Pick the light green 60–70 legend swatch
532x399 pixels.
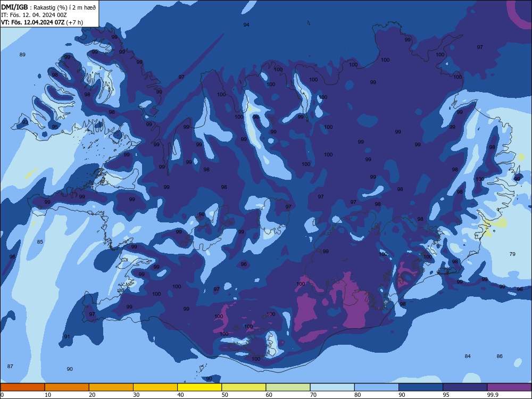[288, 387]
